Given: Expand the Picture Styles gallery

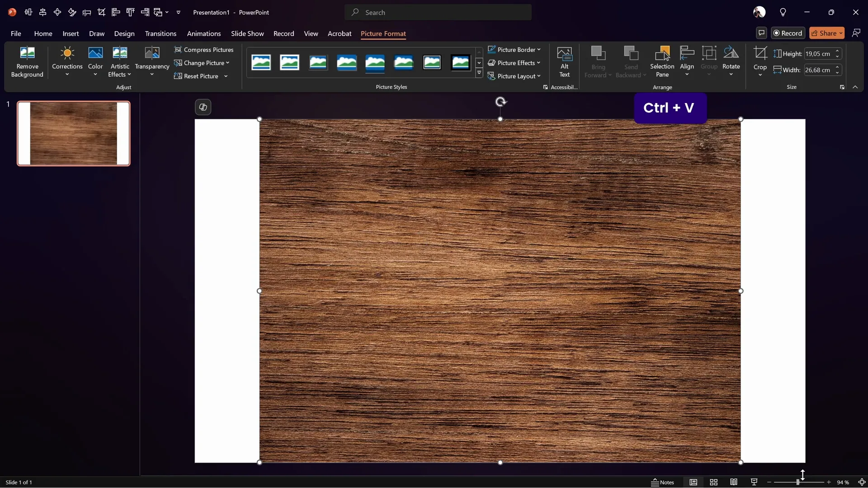Looking at the screenshot, I should click(479, 73).
